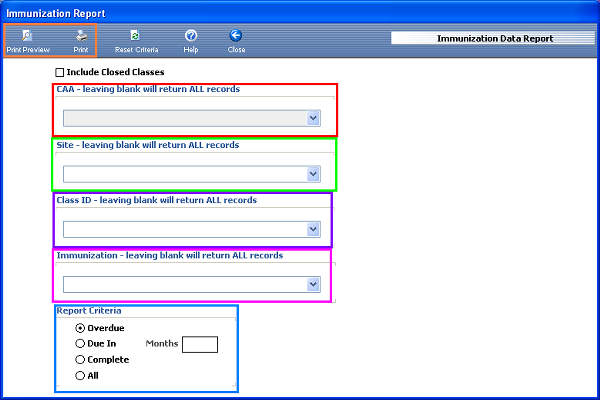This screenshot has width=600, height=400.
Task: Select the Overdue radio button
Action: click(x=81, y=328)
